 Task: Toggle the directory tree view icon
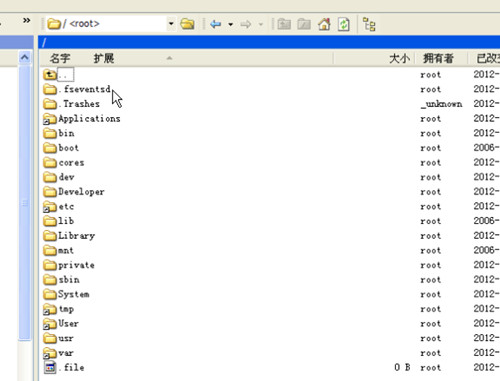[x=369, y=24]
